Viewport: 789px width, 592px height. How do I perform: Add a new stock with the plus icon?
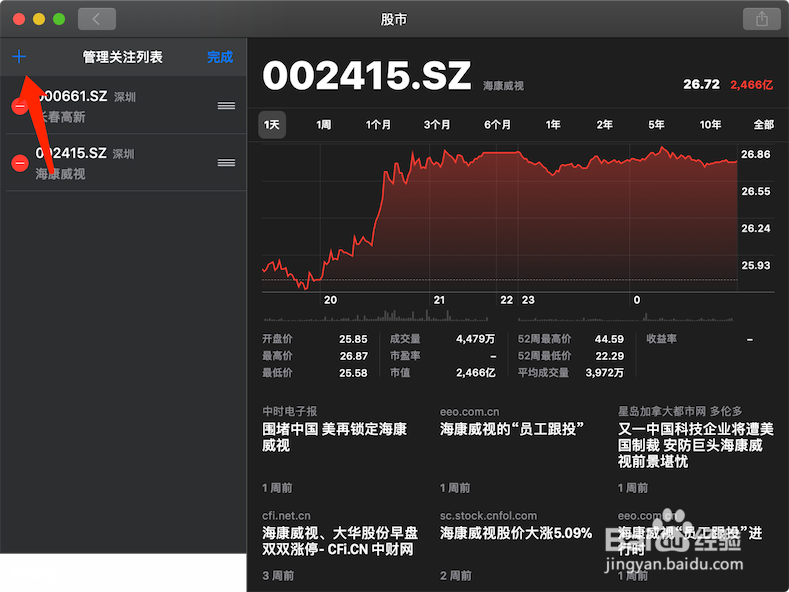pos(19,56)
